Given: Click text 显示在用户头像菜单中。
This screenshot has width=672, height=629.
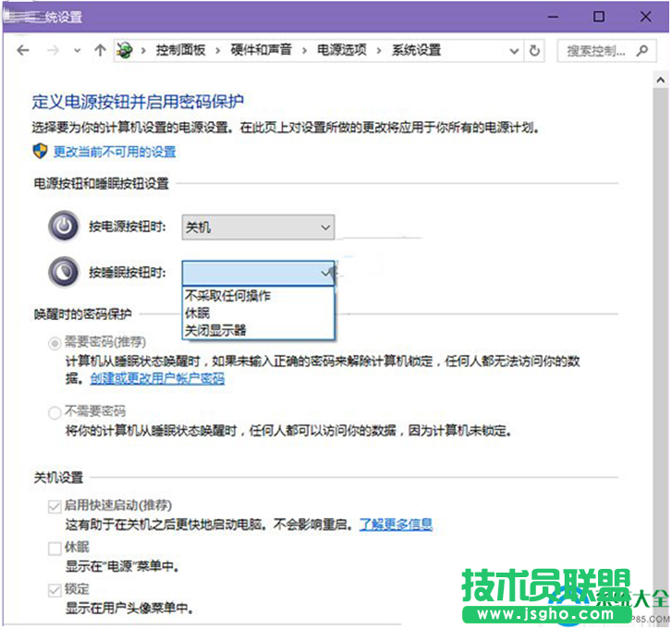Looking at the screenshot, I should coord(129,608).
